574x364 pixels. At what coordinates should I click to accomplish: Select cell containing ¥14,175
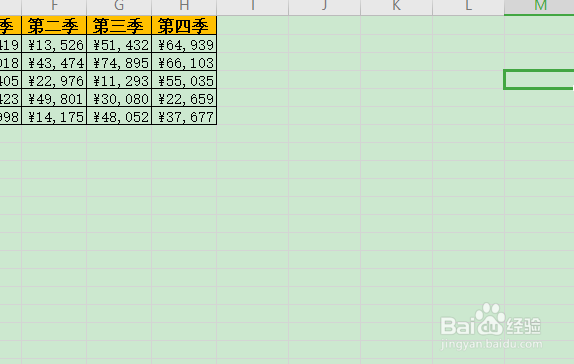(x=54, y=116)
